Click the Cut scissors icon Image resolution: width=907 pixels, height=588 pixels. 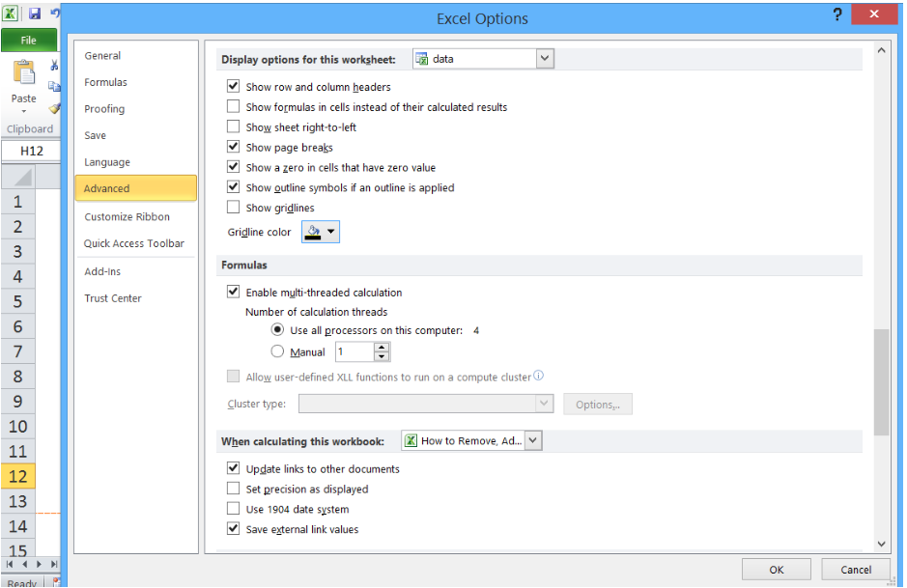(x=54, y=65)
